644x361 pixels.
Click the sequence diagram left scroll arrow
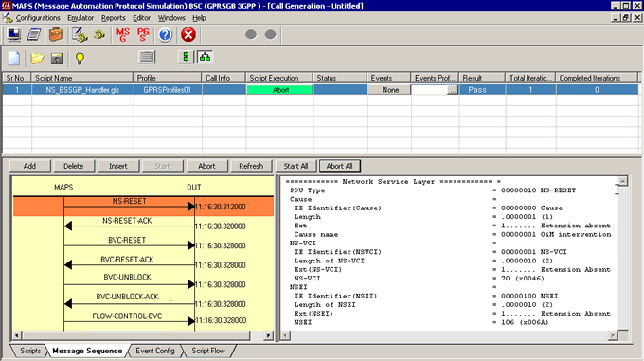point(17,335)
